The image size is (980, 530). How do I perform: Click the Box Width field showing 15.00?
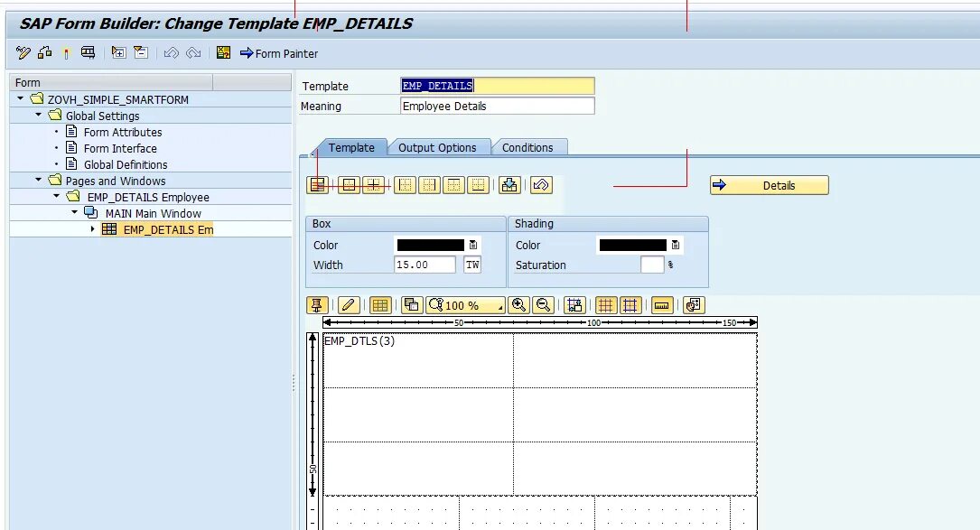coord(425,265)
